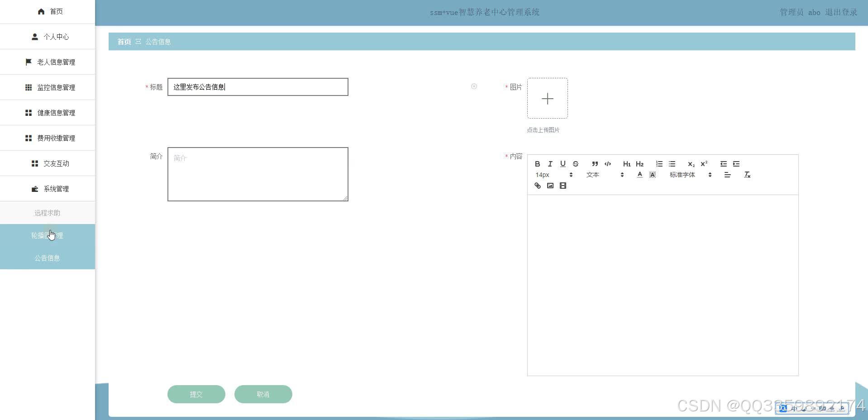
Task: Insert a video in the editor
Action: click(563, 186)
